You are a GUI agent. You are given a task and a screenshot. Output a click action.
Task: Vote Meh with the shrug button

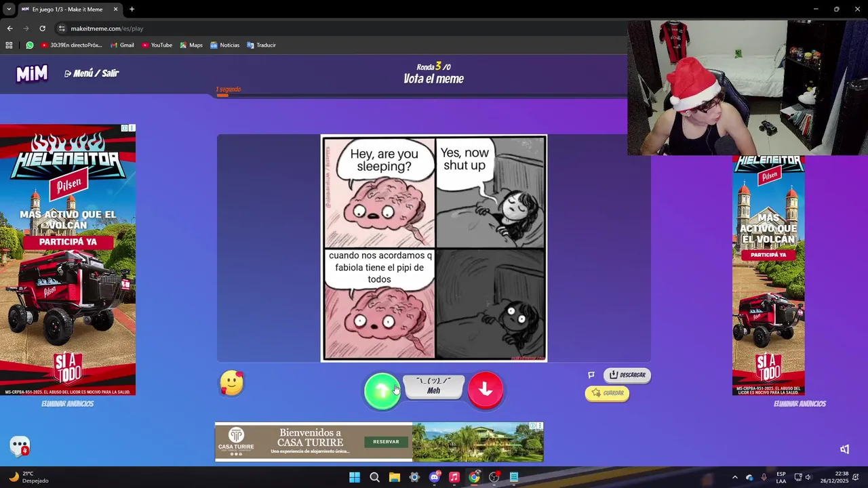[433, 386]
